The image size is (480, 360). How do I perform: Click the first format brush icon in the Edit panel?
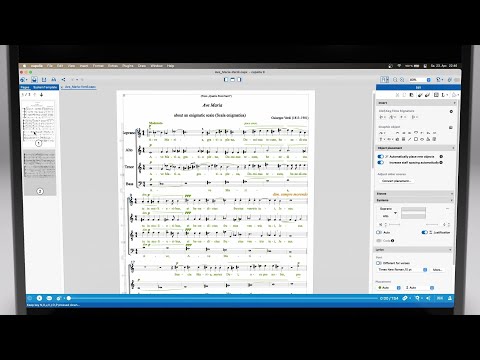coord(420,95)
